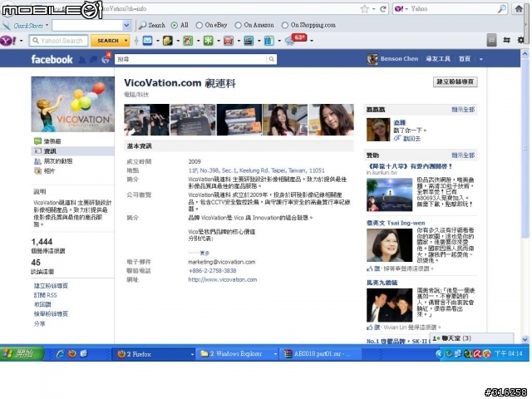Open the VicoVation profile picture
Screen dimensions: 532x399
(72, 104)
